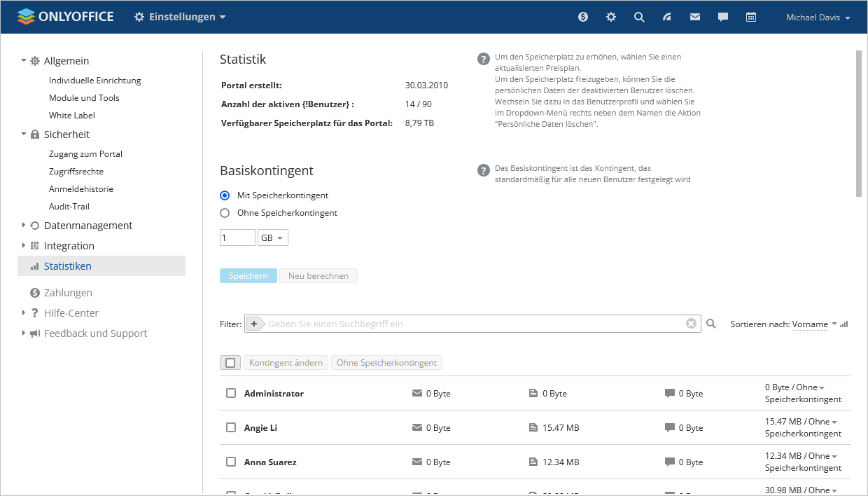Open quota dropdown for Administrator
This screenshot has width=868, height=496.
(822, 388)
